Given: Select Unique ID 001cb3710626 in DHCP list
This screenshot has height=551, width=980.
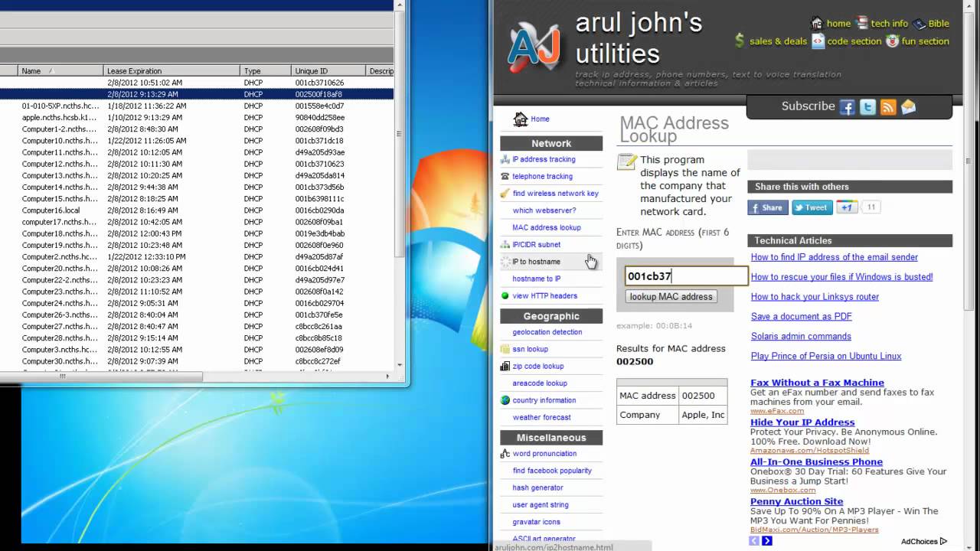Looking at the screenshot, I should (x=319, y=83).
